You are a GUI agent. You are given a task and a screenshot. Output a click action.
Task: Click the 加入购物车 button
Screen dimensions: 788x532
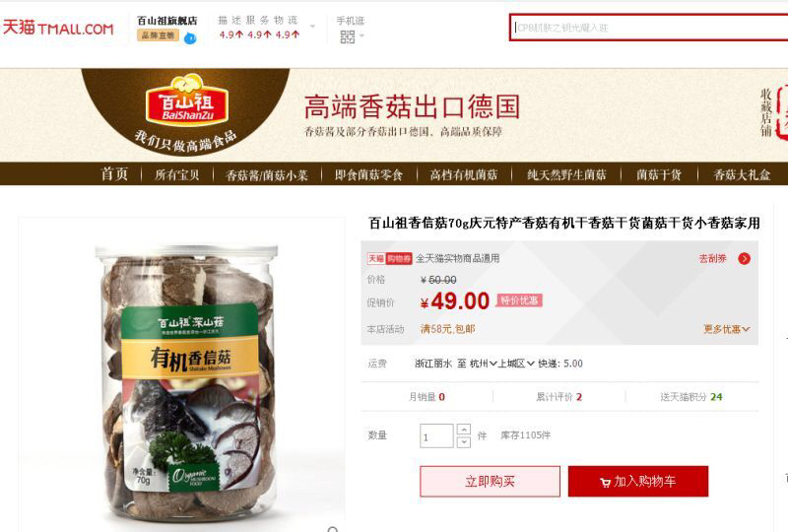click(638, 481)
